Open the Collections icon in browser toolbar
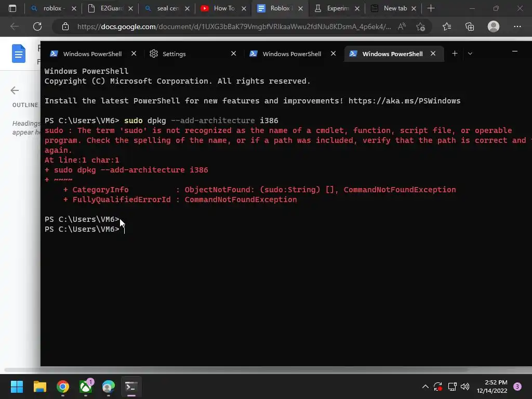The height and width of the screenshot is (399, 532). click(x=470, y=26)
